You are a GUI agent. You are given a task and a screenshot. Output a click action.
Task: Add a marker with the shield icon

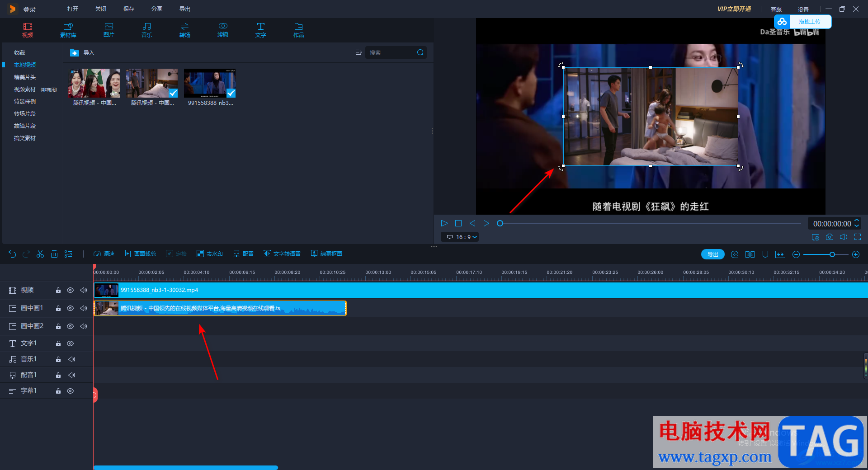(765, 254)
